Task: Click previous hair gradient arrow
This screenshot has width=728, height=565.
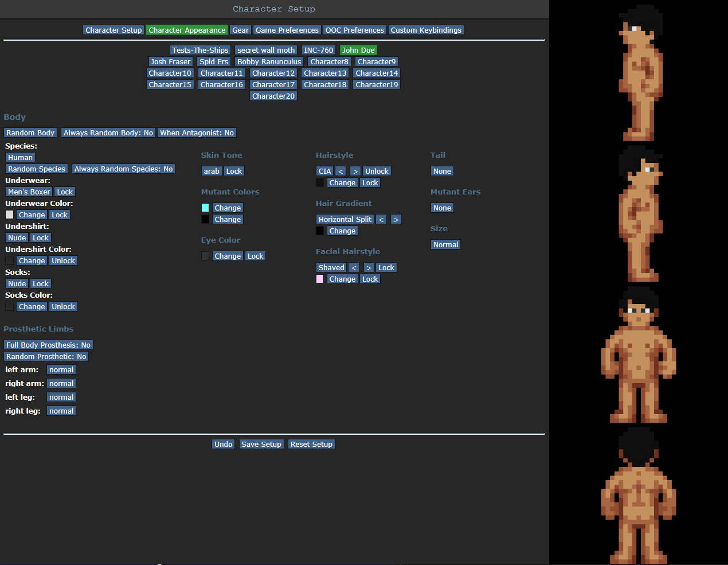Action: pos(381,220)
